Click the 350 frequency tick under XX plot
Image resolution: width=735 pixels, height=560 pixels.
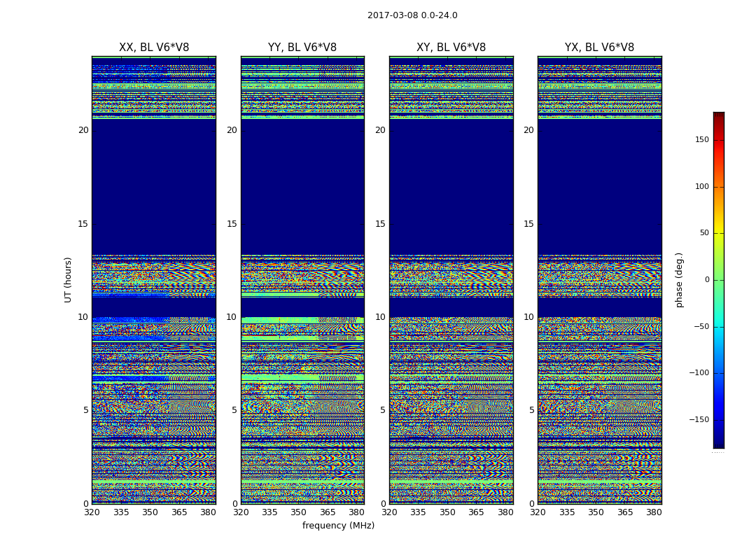(x=150, y=512)
